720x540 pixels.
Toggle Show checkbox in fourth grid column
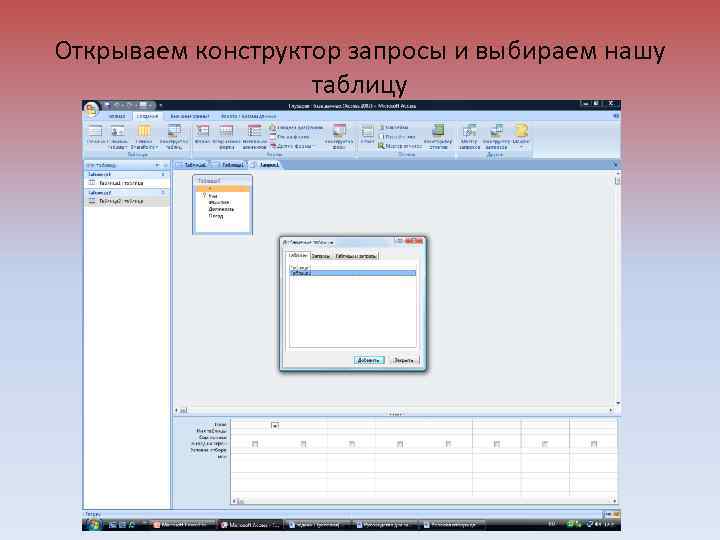point(400,444)
